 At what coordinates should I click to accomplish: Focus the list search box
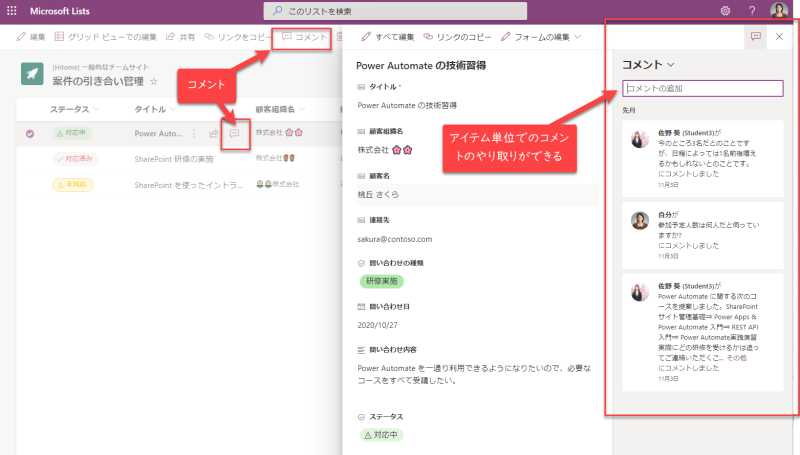[395, 11]
